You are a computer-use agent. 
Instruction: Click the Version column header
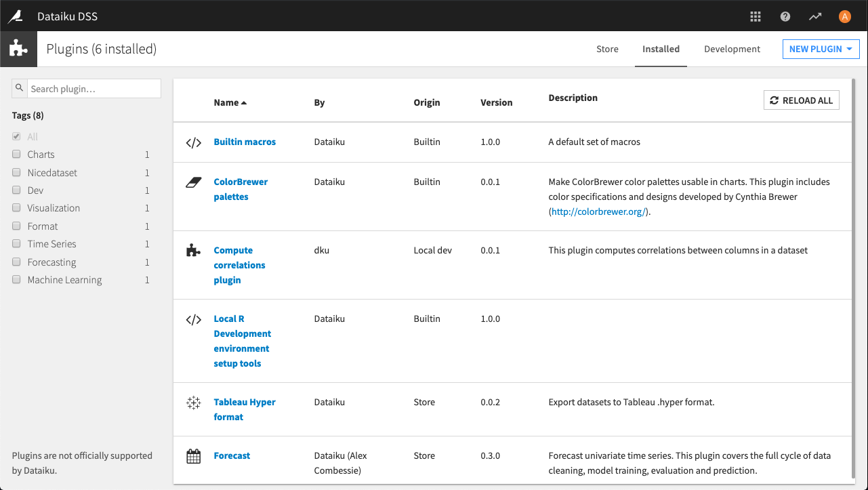(x=497, y=102)
